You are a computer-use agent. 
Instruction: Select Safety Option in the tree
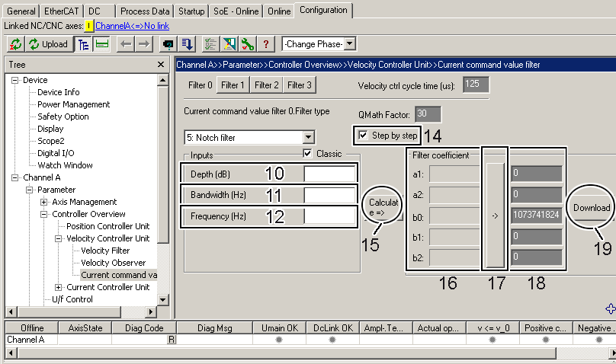[63, 117]
